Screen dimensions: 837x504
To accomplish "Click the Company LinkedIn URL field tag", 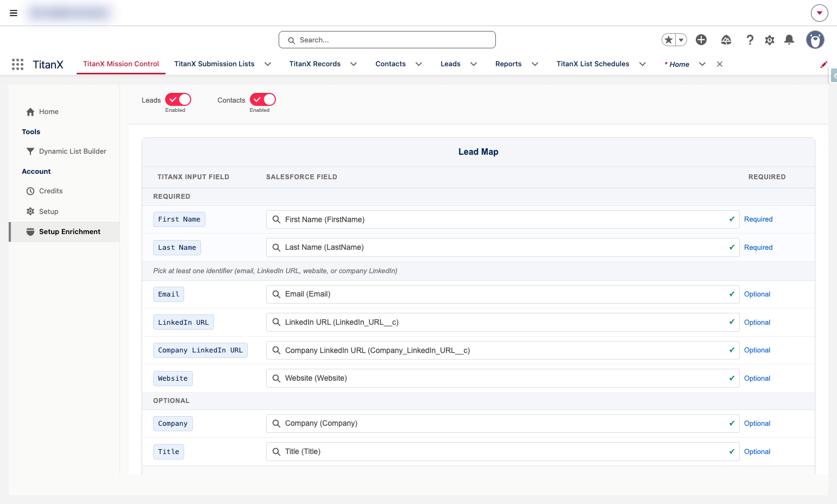I will tap(200, 350).
